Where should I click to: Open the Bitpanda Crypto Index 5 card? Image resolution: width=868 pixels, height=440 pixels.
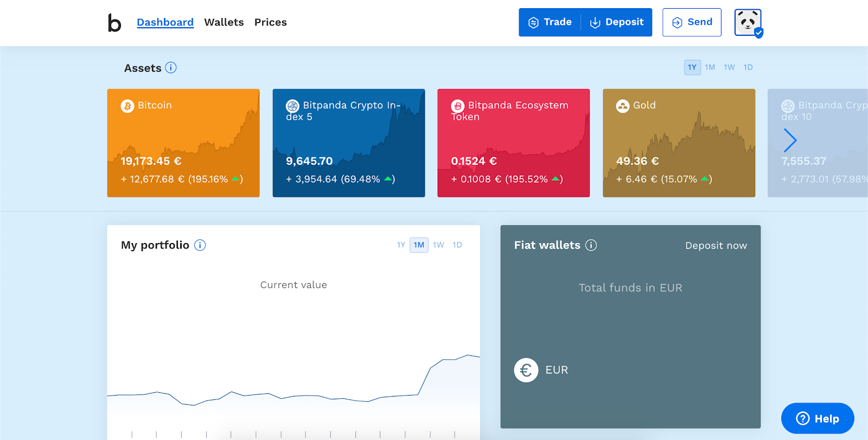[x=349, y=143]
